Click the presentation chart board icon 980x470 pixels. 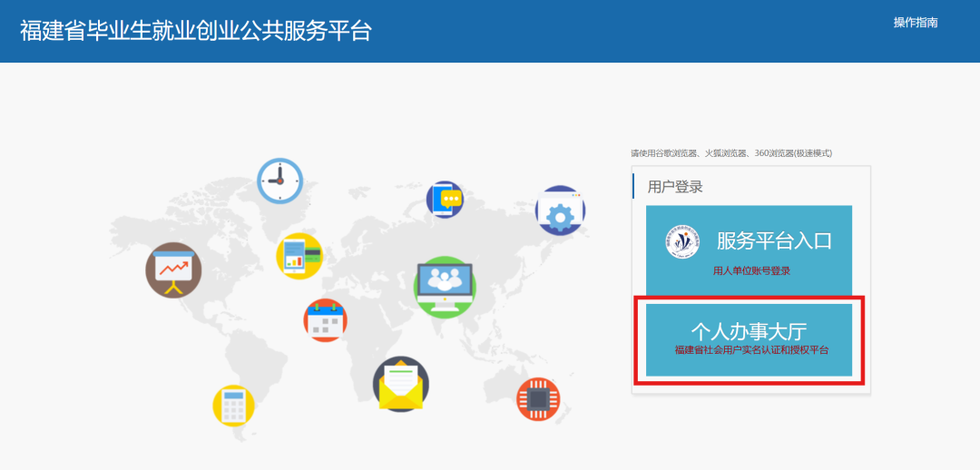173,270
